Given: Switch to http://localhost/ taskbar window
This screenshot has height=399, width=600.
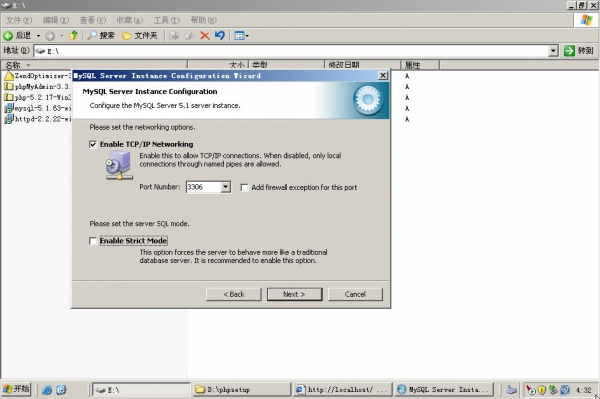Looking at the screenshot, I should [x=343, y=389].
